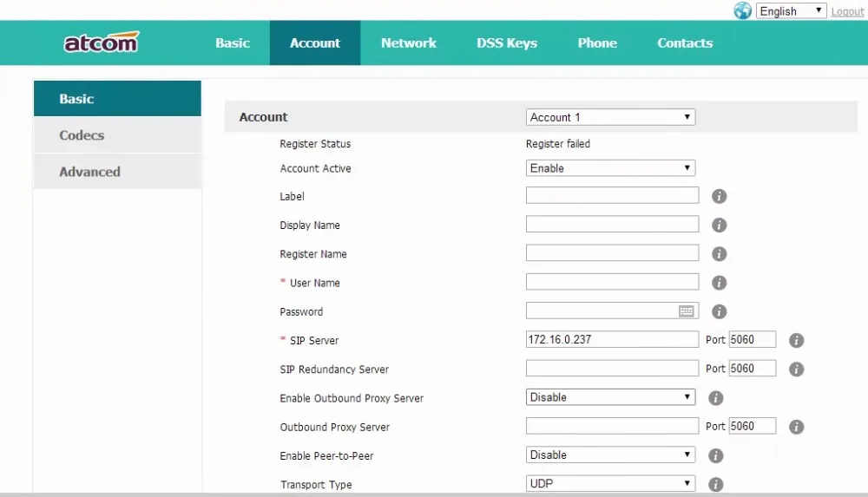Click the SIP Redundancy Server Port field
Screen dimensions: 868x497
[x=753, y=368]
